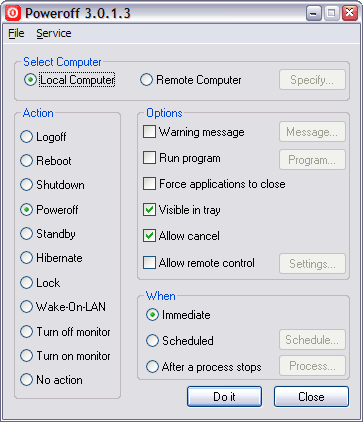Open the File menu

click(16, 33)
